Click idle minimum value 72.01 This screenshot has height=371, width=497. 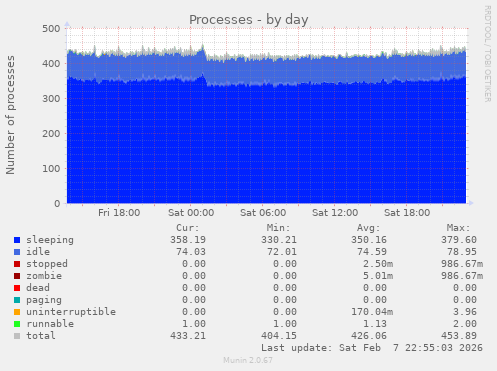click(x=282, y=252)
